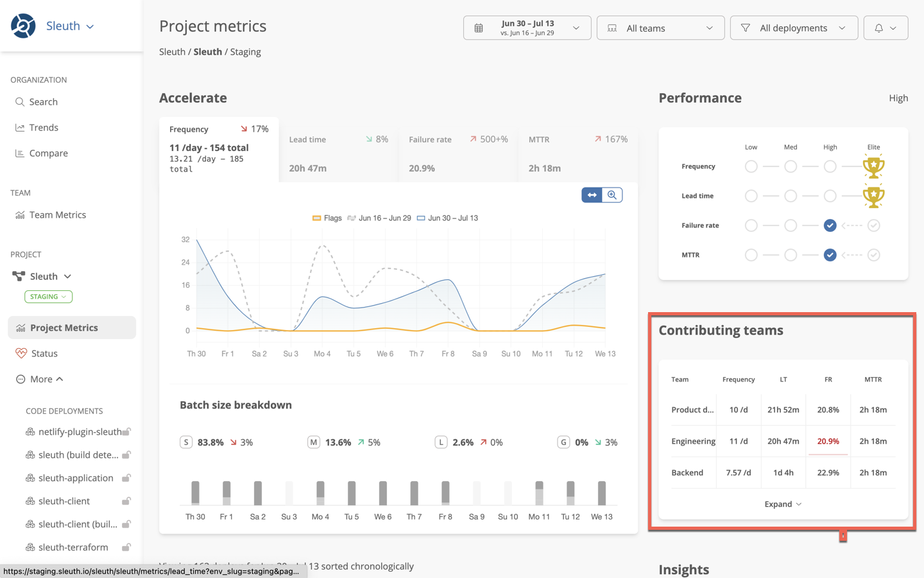Viewport: 924px width, 578px height.
Task: Click lock icon beside sleuth-application
Action: pos(126,478)
